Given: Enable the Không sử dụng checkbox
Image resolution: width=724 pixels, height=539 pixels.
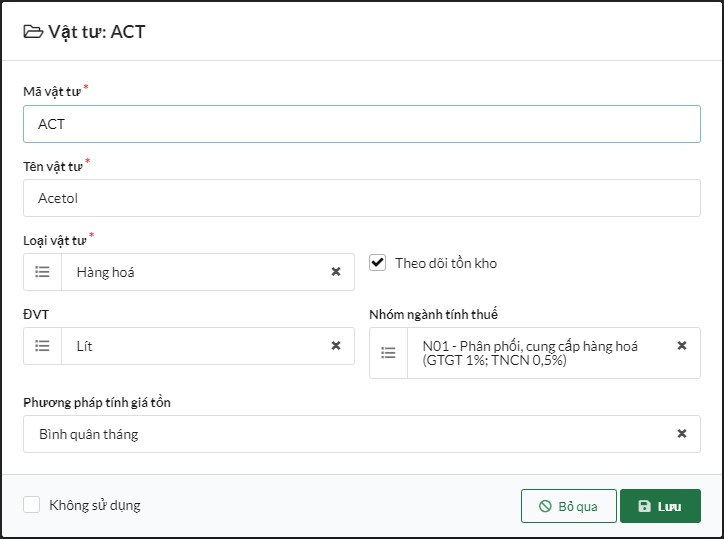Looking at the screenshot, I should pyautogui.click(x=32, y=505).
